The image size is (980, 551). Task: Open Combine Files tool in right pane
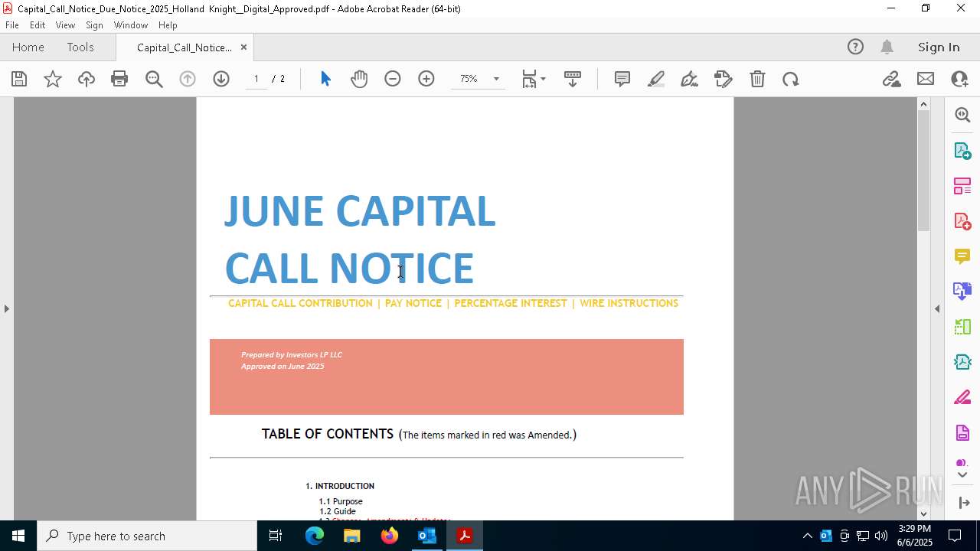962,292
